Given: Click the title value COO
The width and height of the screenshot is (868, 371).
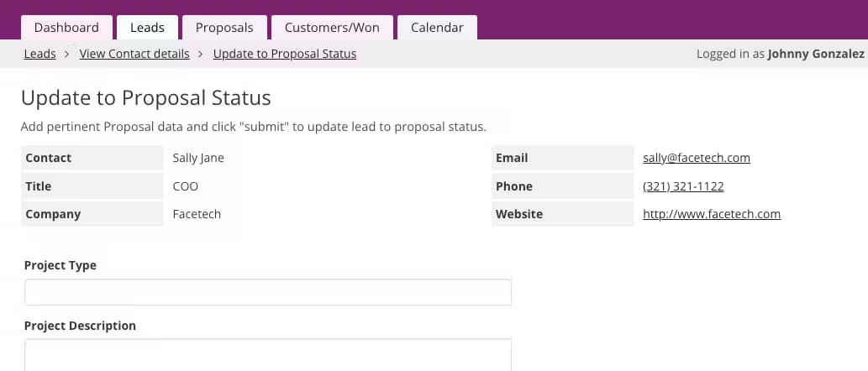Looking at the screenshot, I should tap(185, 186).
